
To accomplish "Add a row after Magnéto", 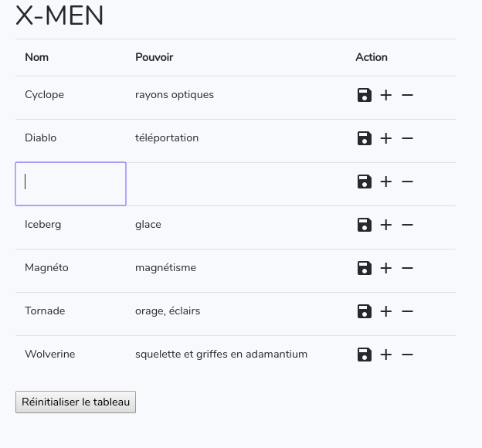I will pyautogui.click(x=386, y=268).
